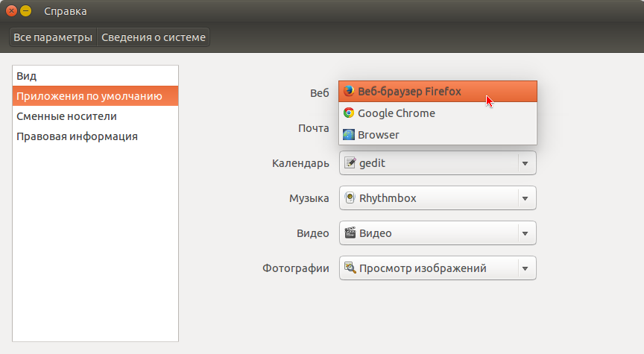Image resolution: width=644 pixels, height=354 pixels.
Task: Click the Google Chrome icon
Action: 349,113
